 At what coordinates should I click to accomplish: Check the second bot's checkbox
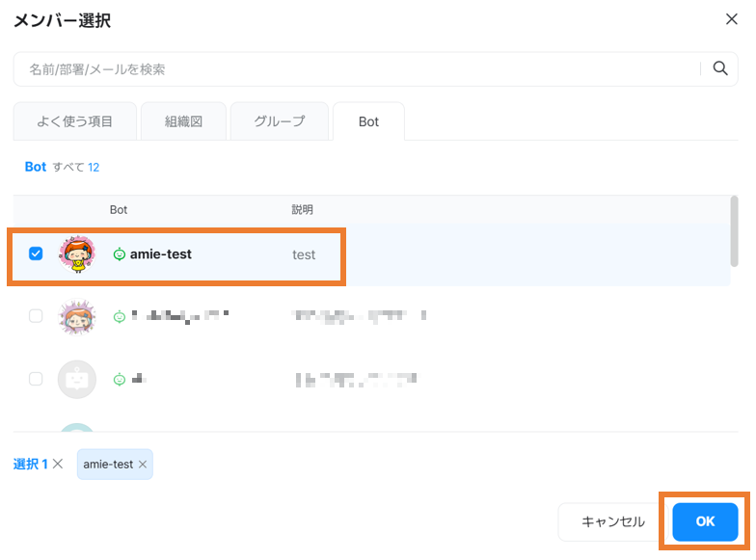(x=36, y=316)
